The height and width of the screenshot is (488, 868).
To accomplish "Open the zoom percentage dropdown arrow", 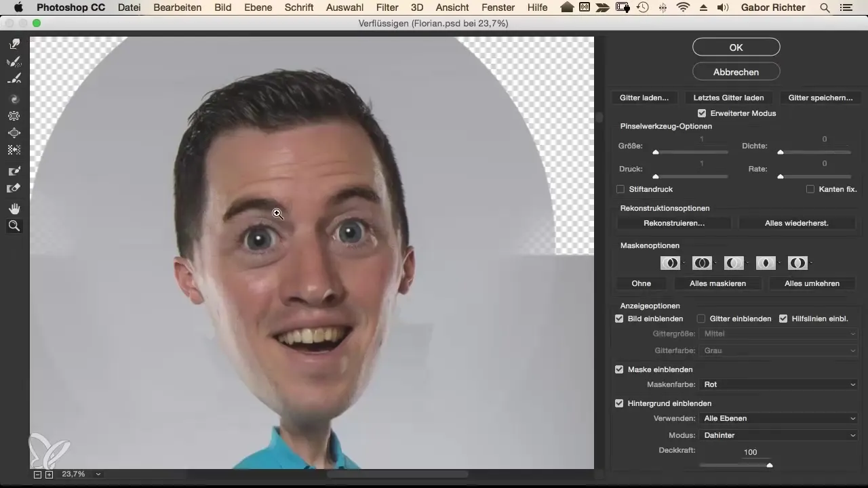I will 98,474.
